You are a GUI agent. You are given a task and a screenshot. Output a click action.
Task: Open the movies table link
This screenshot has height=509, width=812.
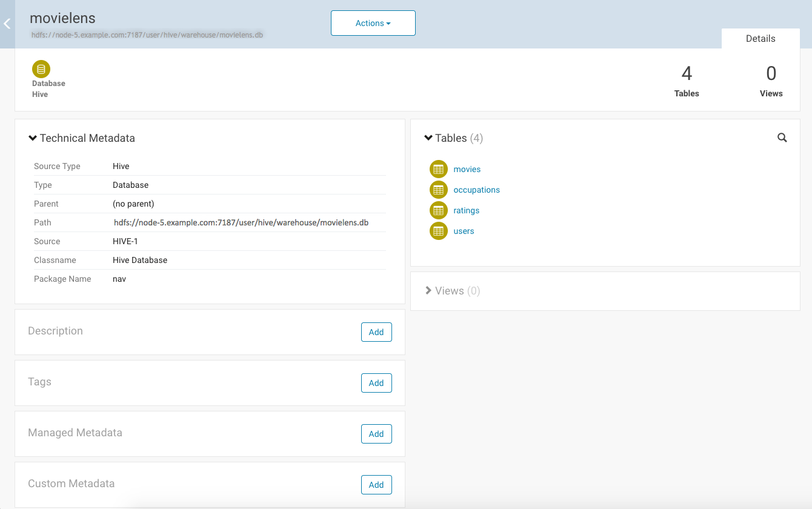pos(467,170)
